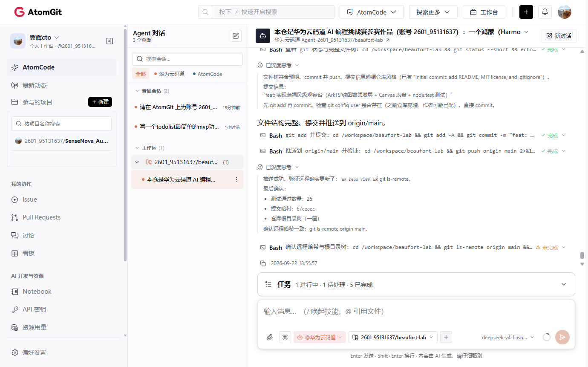Collapse the left sidebar panel icon
The height and width of the screenshot is (367, 588).
(x=110, y=41)
